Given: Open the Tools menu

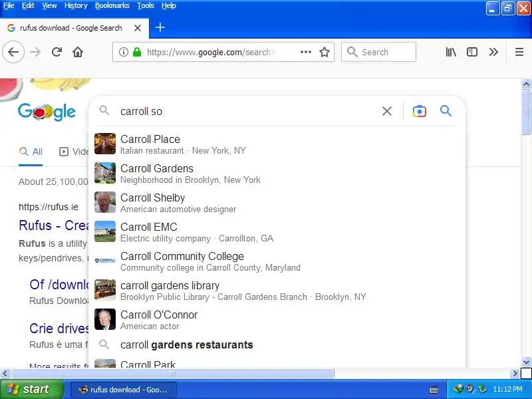Looking at the screenshot, I should (x=146, y=5).
